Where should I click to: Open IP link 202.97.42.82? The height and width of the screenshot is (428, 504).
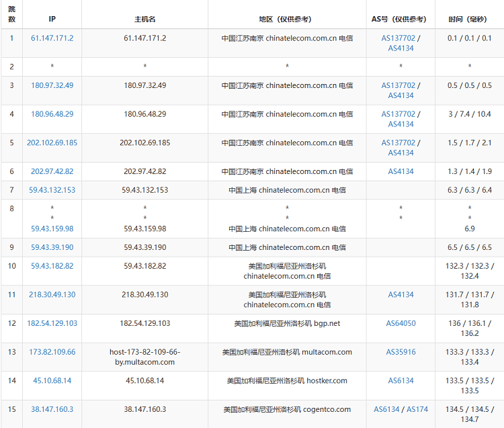(52, 171)
